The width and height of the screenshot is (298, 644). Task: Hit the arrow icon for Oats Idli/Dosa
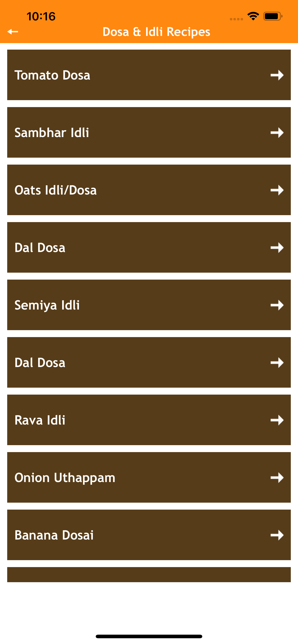277,190
